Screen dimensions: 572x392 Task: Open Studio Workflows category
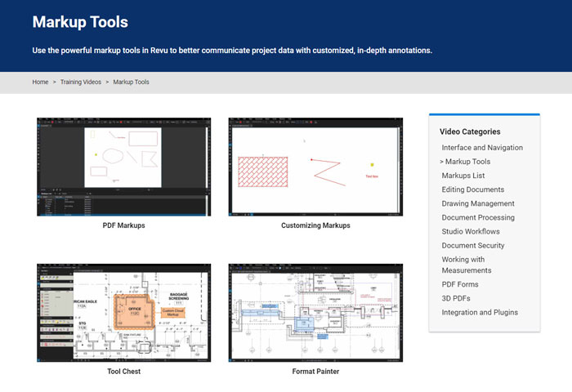tap(471, 231)
